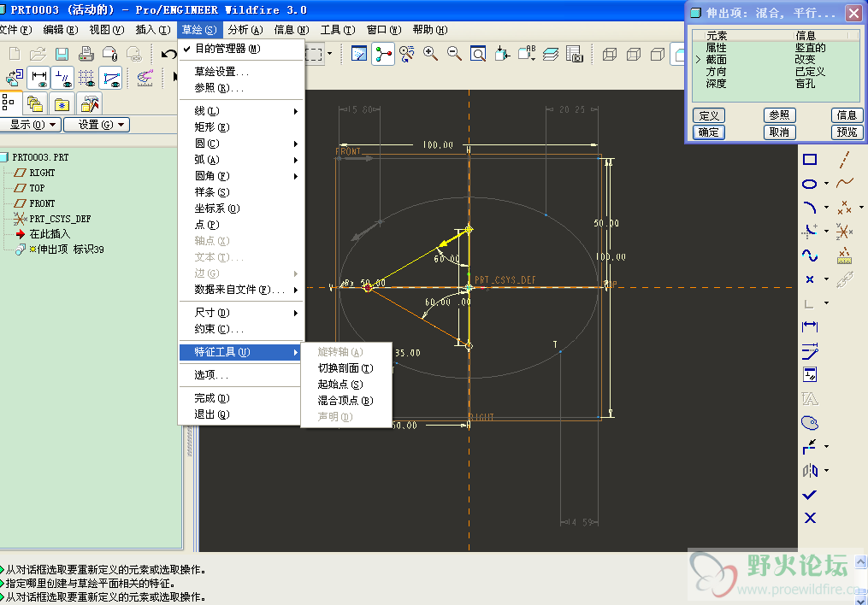Open the arc tool flyout arrow
This screenshot has width=868, height=605.
click(x=826, y=208)
